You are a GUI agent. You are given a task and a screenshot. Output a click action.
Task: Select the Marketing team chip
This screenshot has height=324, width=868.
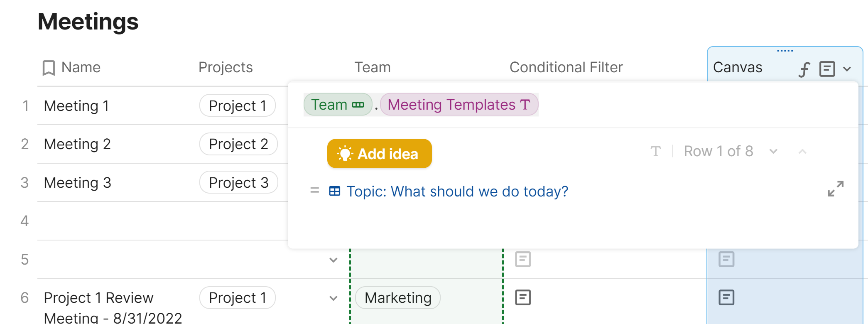coord(397,298)
